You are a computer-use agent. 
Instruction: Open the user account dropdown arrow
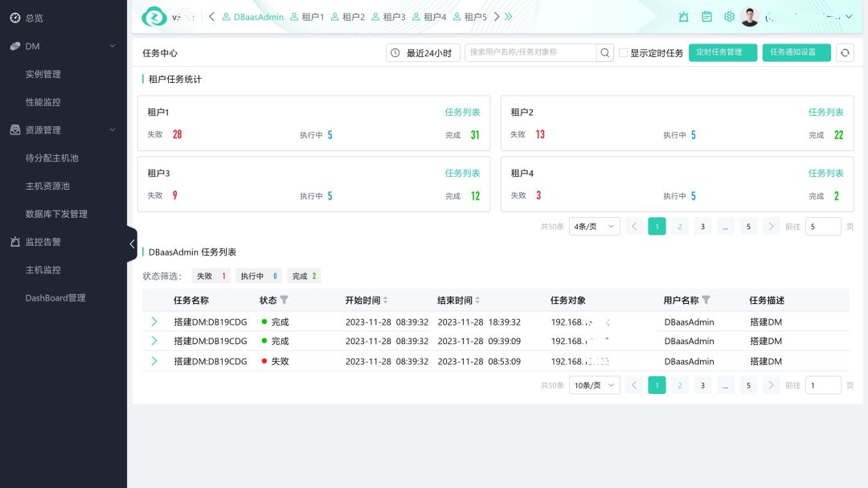pos(849,17)
